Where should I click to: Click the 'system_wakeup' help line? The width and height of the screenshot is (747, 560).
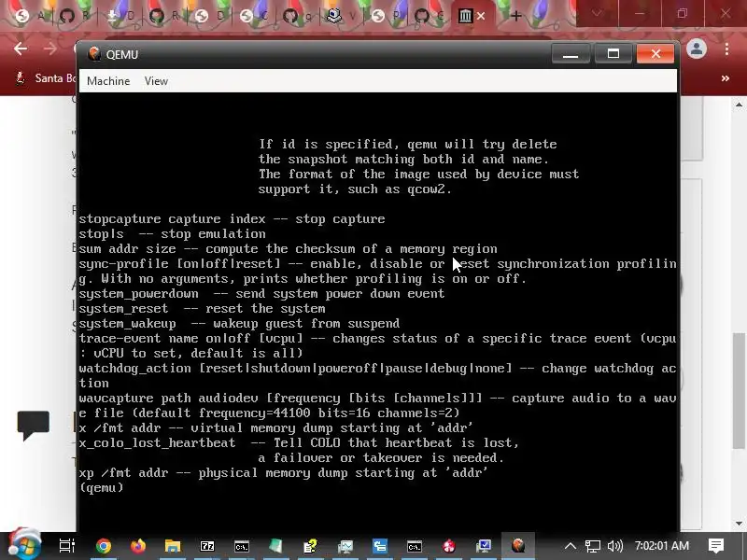(239, 323)
